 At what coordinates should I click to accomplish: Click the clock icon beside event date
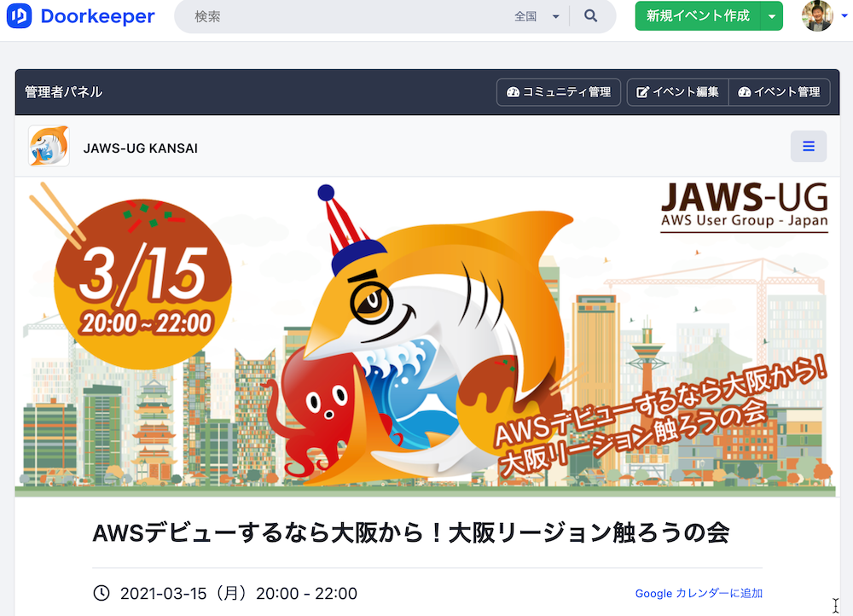(x=102, y=593)
